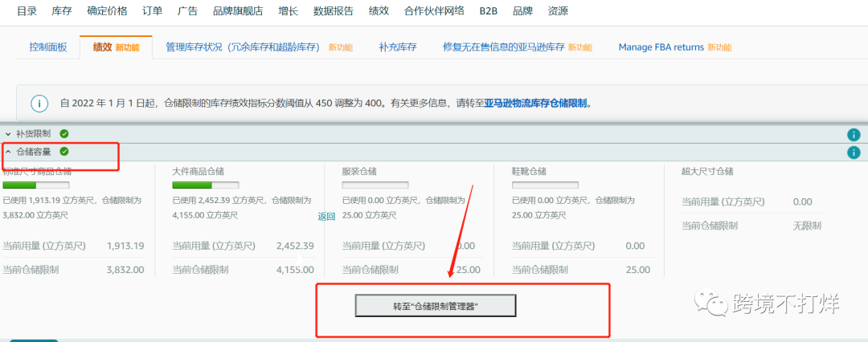Viewport: 868px width, 342px height.
Task: Open the 资源 menu
Action: 558,11
